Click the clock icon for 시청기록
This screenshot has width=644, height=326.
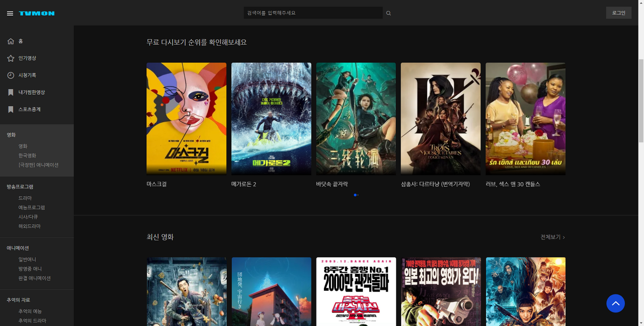[11, 75]
